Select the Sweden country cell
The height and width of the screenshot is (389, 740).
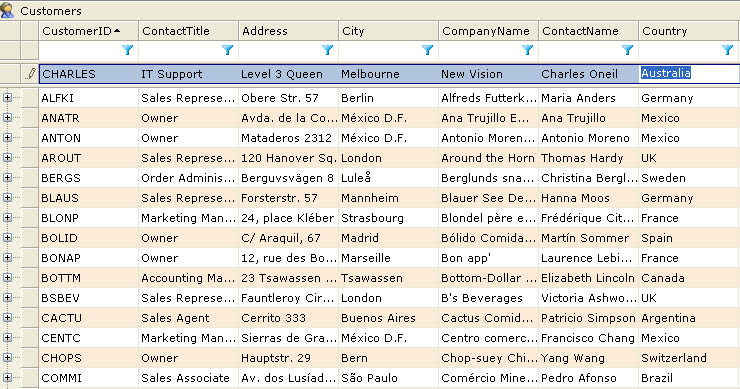[689, 178]
